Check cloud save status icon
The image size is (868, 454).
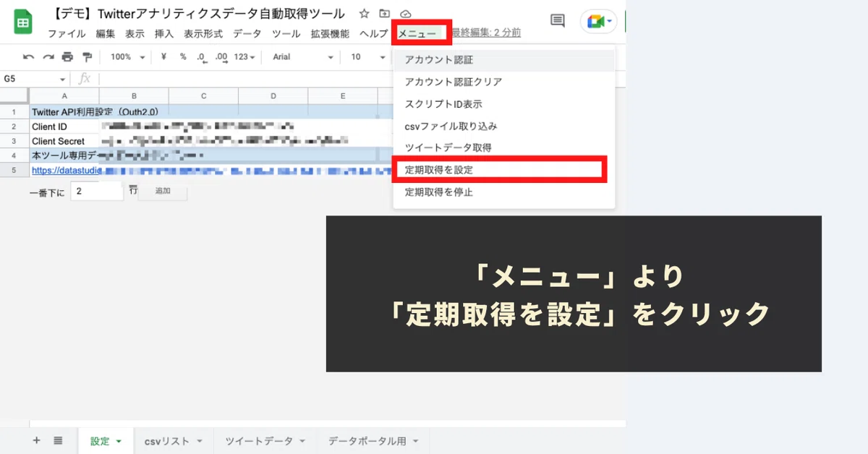(405, 14)
